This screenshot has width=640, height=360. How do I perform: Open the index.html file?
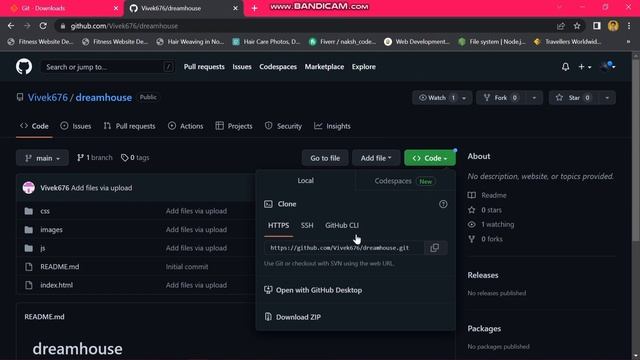tap(56, 285)
